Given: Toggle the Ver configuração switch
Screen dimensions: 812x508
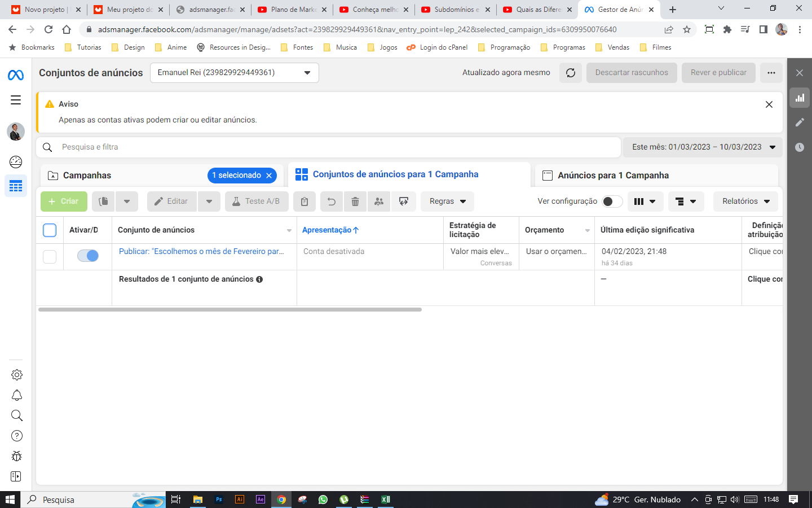Looking at the screenshot, I should (612, 202).
